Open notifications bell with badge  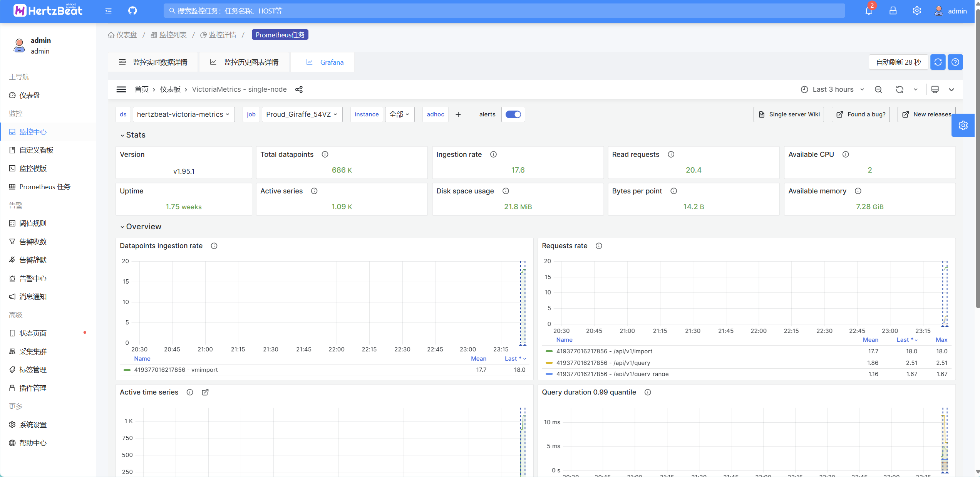(869, 10)
